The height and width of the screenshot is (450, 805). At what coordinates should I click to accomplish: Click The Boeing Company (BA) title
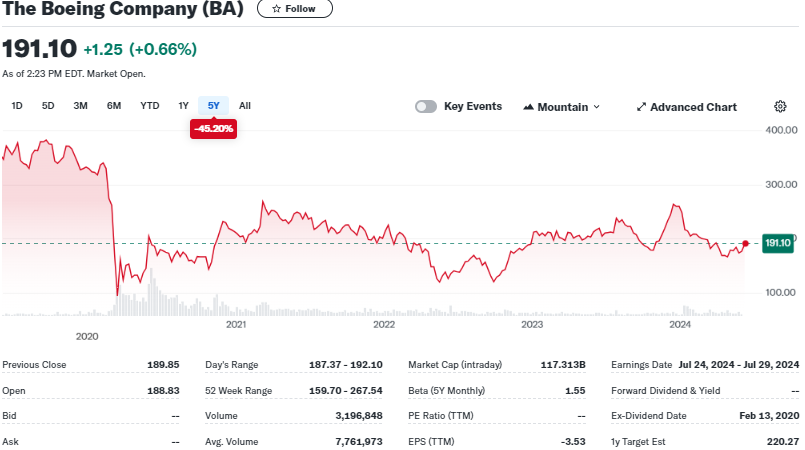point(123,9)
